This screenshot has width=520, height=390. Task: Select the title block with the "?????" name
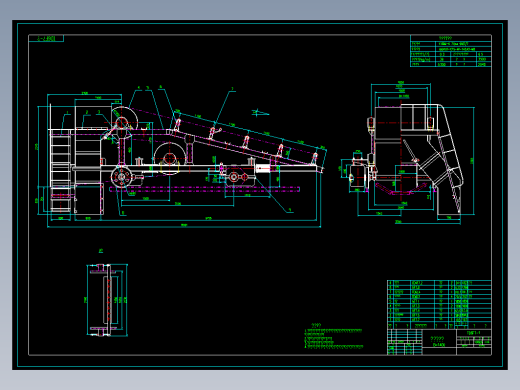(x=439, y=342)
